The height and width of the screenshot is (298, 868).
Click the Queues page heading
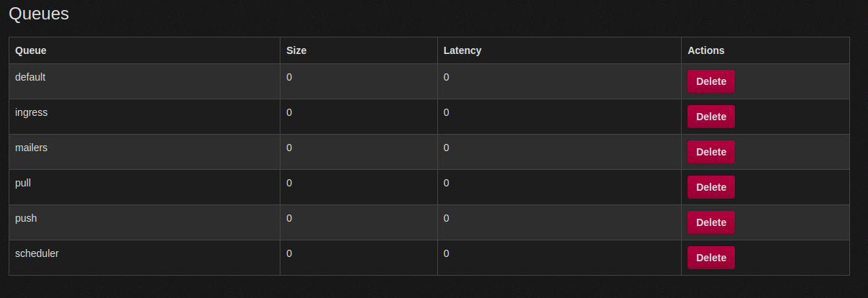tap(39, 13)
